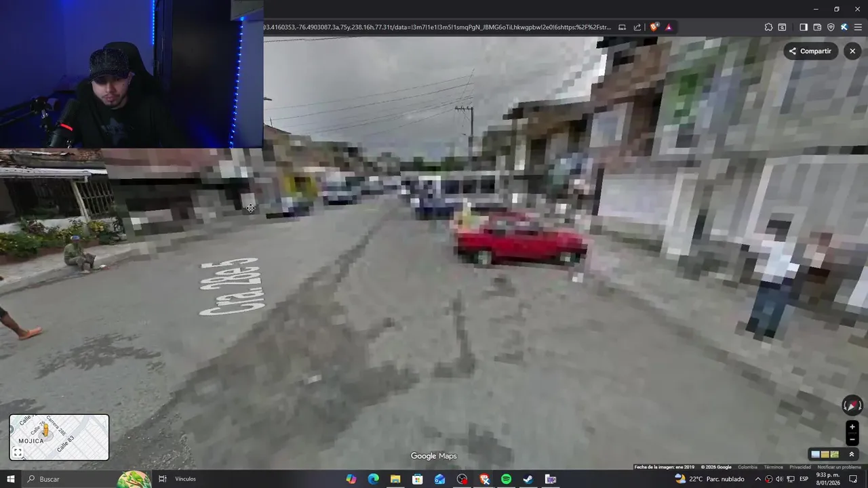Open Task View on the taskbar

(162, 479)
